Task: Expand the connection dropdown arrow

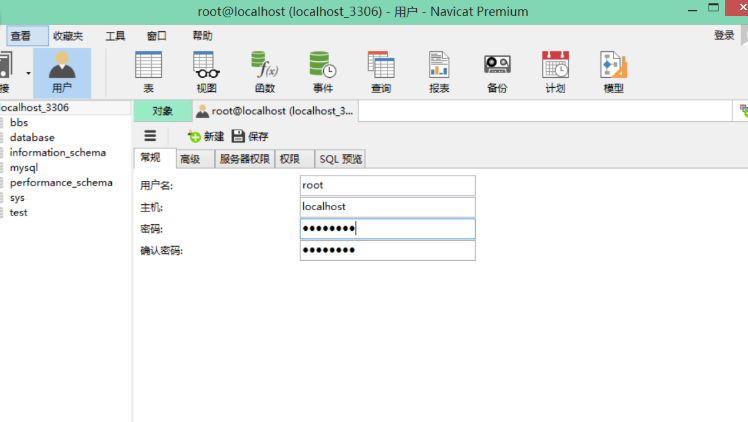Action: tap(28, 73)
